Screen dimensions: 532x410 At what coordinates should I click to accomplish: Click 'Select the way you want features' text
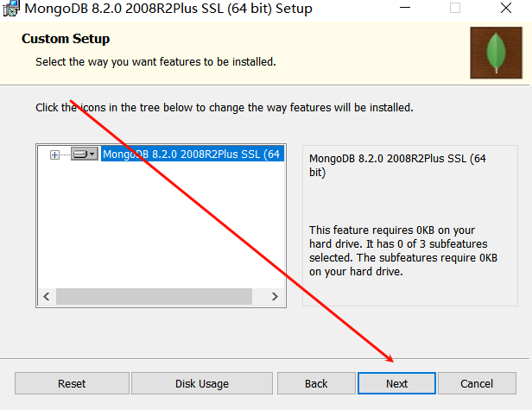point(155,62)
